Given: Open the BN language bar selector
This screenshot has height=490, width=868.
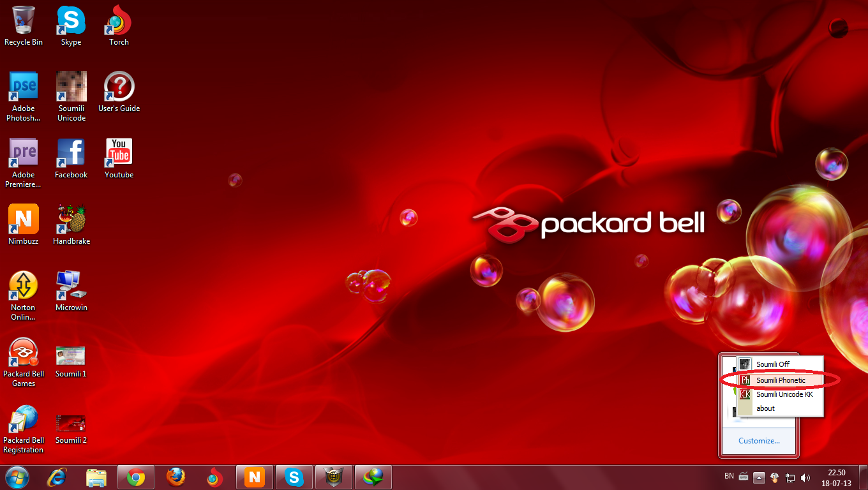Looking at the screenshot, I should (729, 476).
